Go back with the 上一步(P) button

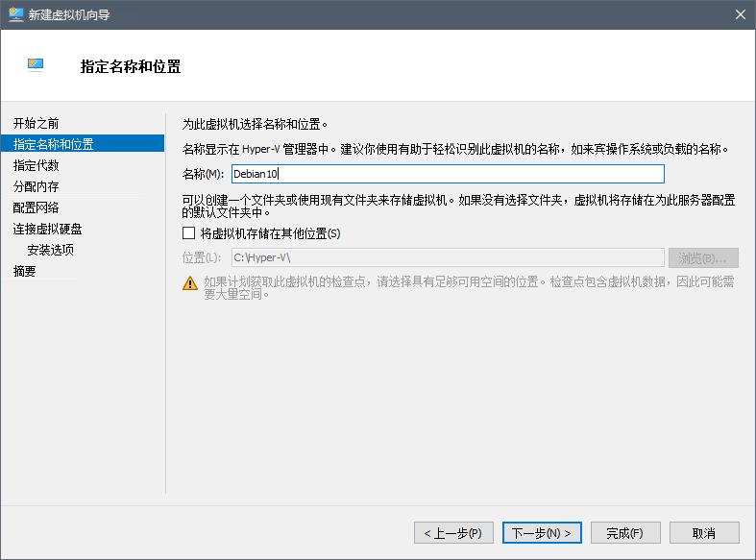tap(453, 532)
